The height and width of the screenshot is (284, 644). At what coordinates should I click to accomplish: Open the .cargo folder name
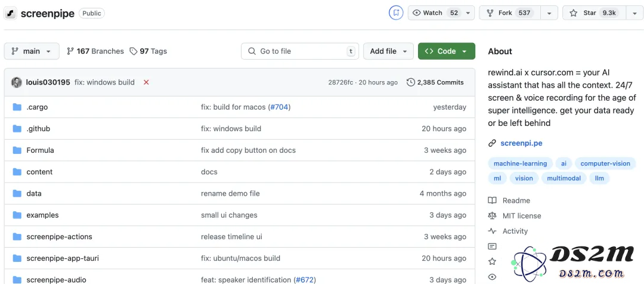[37, 107]
